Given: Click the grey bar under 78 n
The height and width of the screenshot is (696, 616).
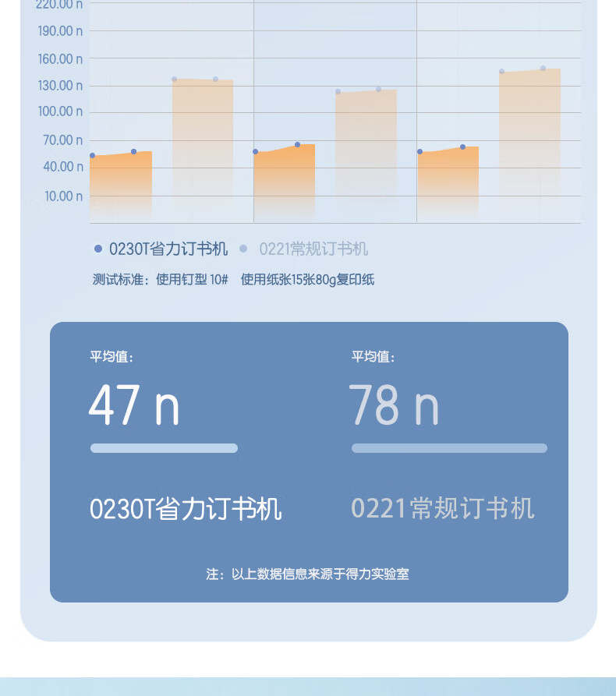Looking at the screenshot, I should click(x=449, y=448).
